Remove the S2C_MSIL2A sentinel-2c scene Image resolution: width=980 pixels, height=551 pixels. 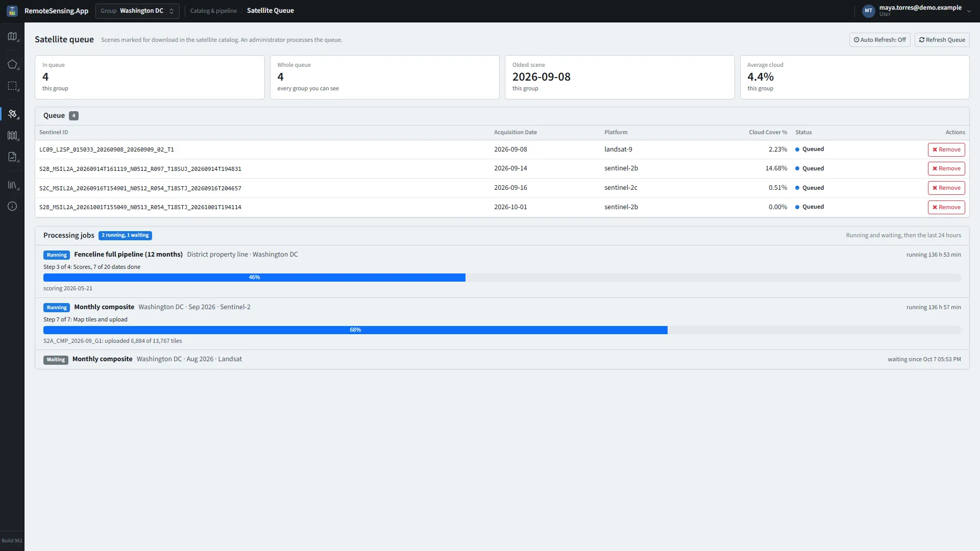(946, 188)
